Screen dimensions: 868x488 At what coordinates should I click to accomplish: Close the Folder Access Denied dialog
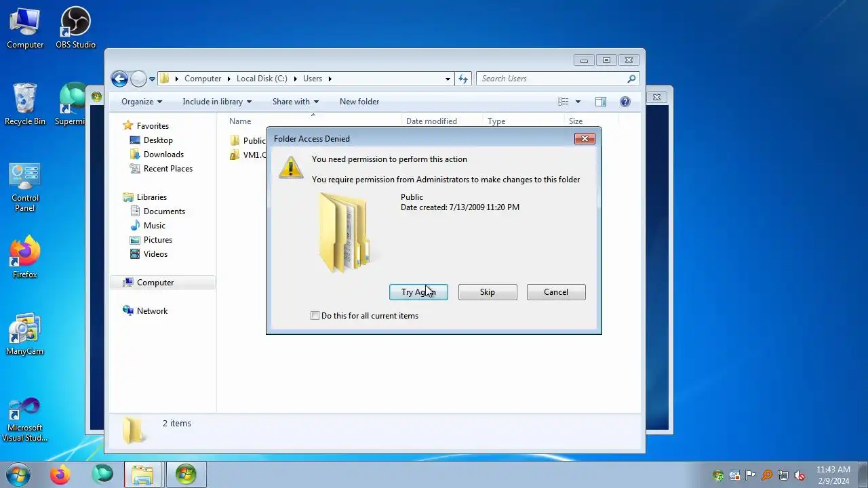585,139
